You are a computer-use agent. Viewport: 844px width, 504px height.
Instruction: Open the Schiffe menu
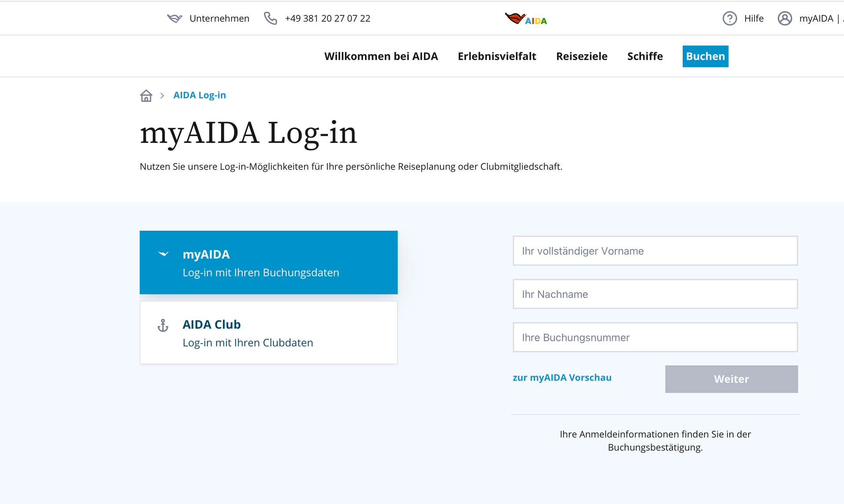coord(645,56)
